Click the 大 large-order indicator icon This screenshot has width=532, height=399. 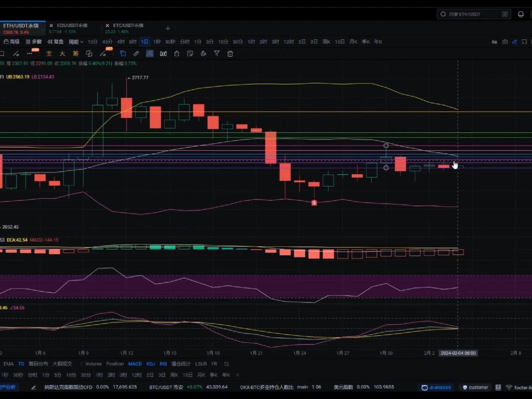click(62, 54)
